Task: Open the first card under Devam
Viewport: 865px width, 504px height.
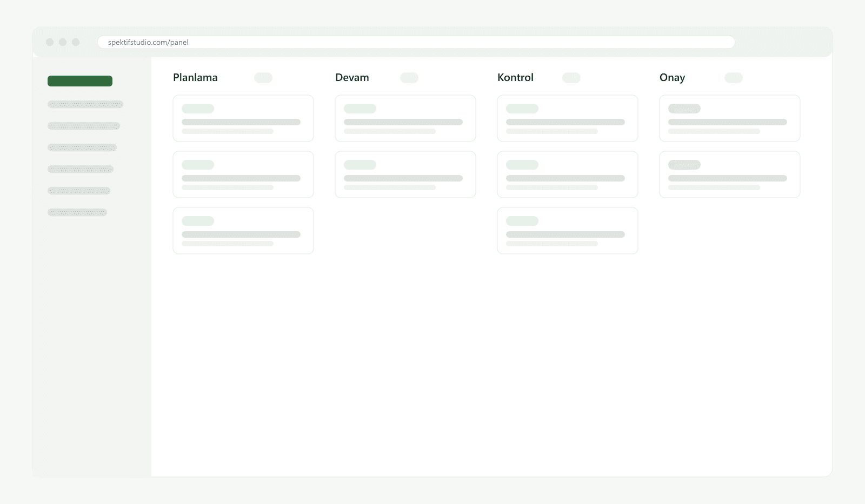Action: (x=405, y=118)
